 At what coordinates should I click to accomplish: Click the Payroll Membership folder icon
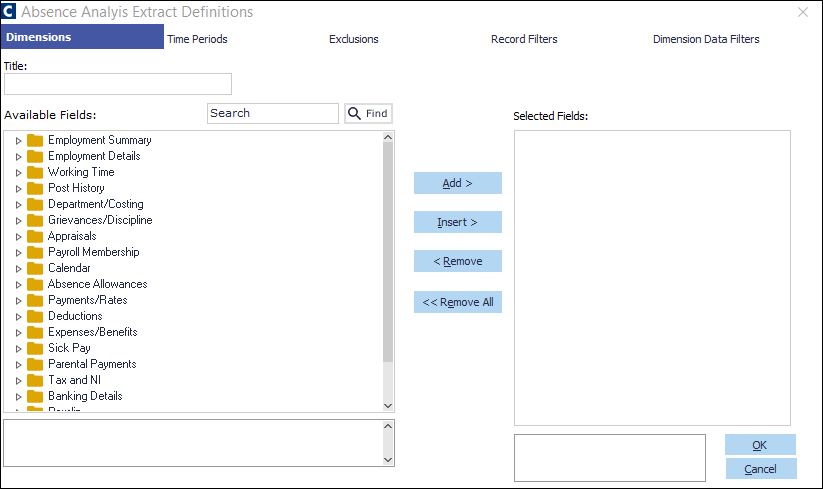[35, 252]
